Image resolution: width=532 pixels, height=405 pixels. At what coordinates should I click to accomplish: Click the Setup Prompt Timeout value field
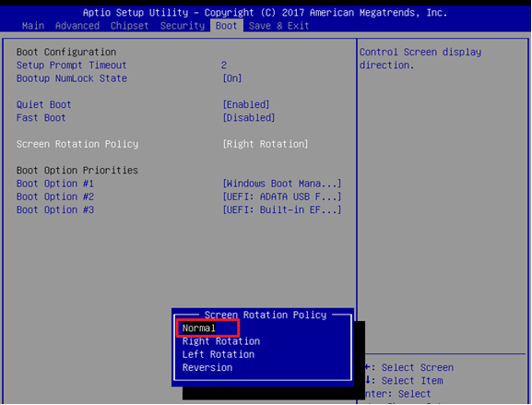(x=224, y=66)
